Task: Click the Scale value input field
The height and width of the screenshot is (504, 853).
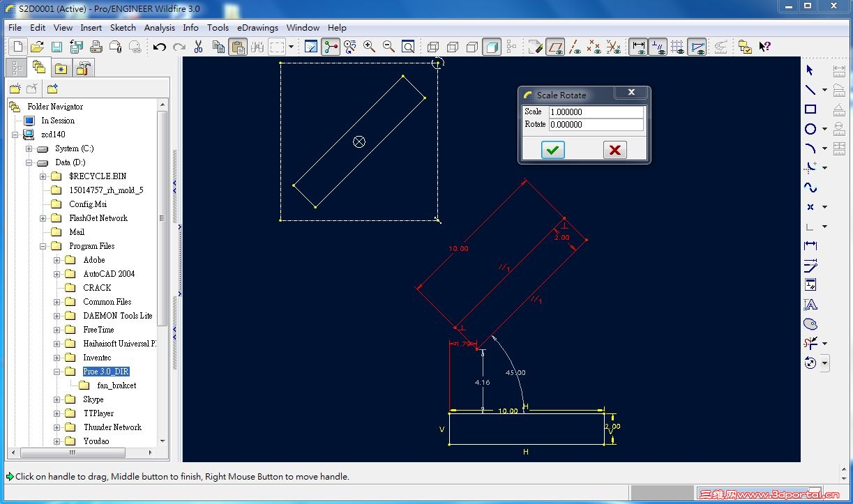Action: [596, 112]
